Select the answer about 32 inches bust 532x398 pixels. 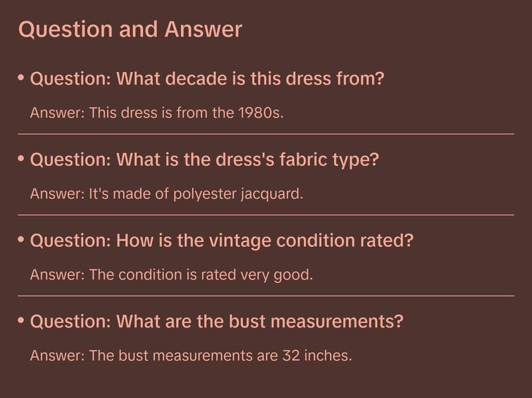[191, 355]
